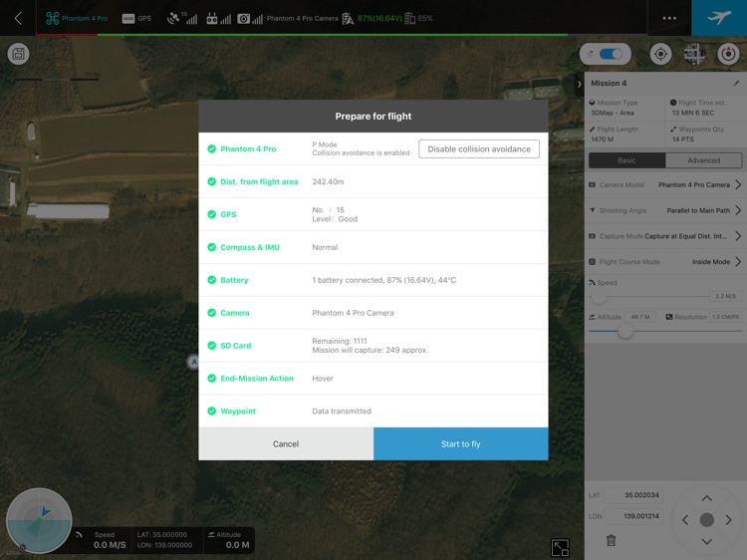Image resolution: width=747 pixels, height=560 pixels.
Task: Tap the aircraft location marker on map
Action: coord(193,363)
